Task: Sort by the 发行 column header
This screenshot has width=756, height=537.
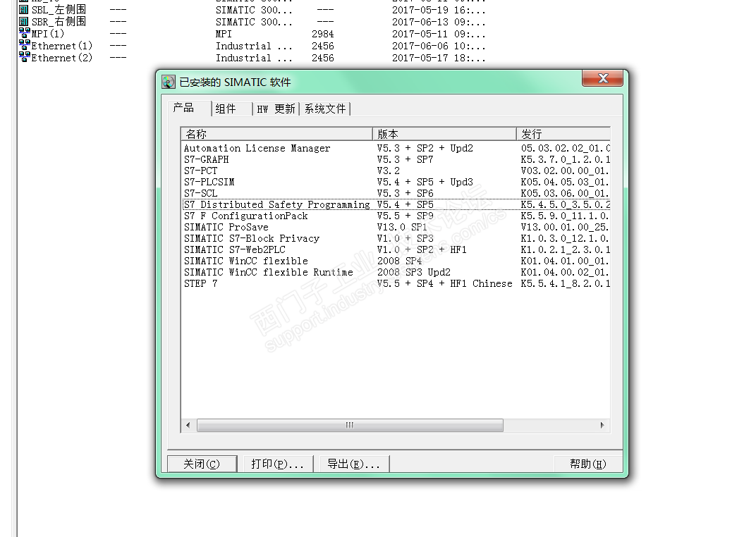Action: tap(563, 134)
